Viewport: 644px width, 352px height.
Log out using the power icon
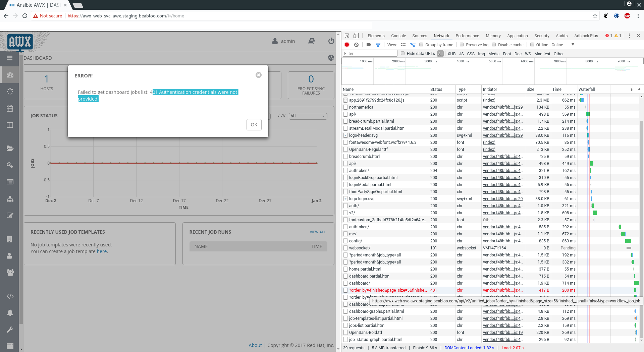pos(331,41)
